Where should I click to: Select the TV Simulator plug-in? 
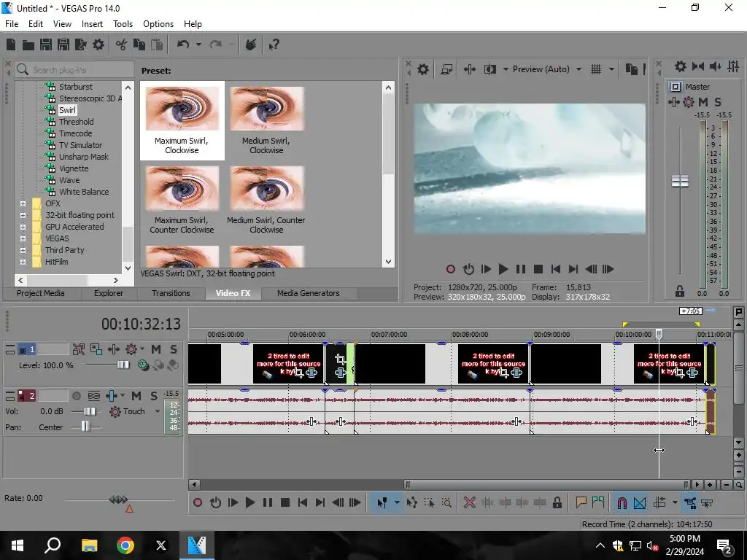point(80,145)
